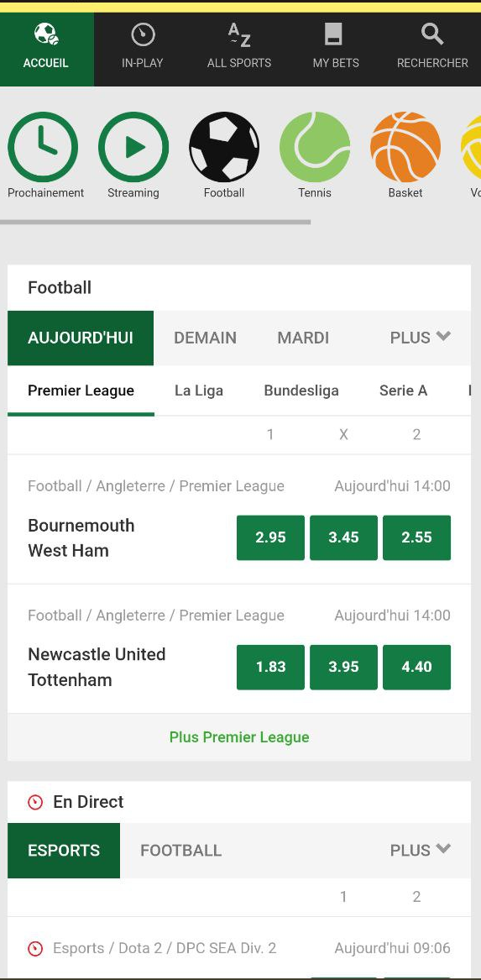The height and width of the screenshot is (980, 481).
Task: Show FOOTBALL live events tab
Action: tap(181, 850)
